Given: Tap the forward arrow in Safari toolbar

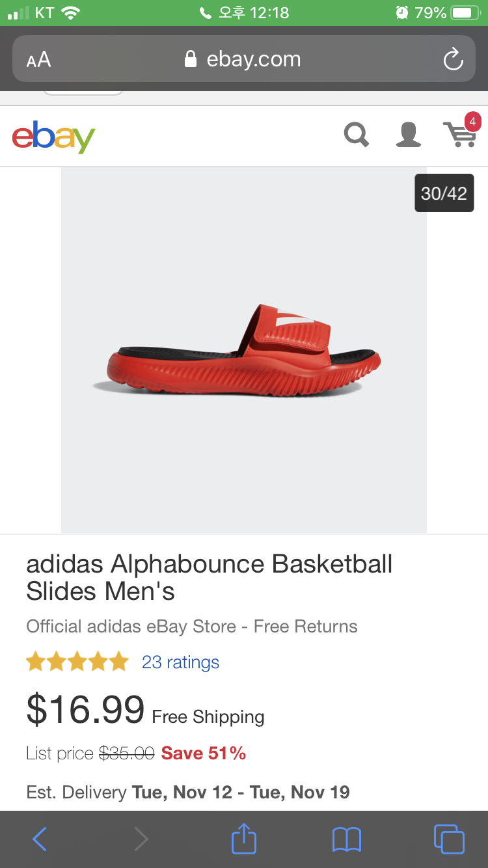Looking at the screenshot, I should (141, 839).
